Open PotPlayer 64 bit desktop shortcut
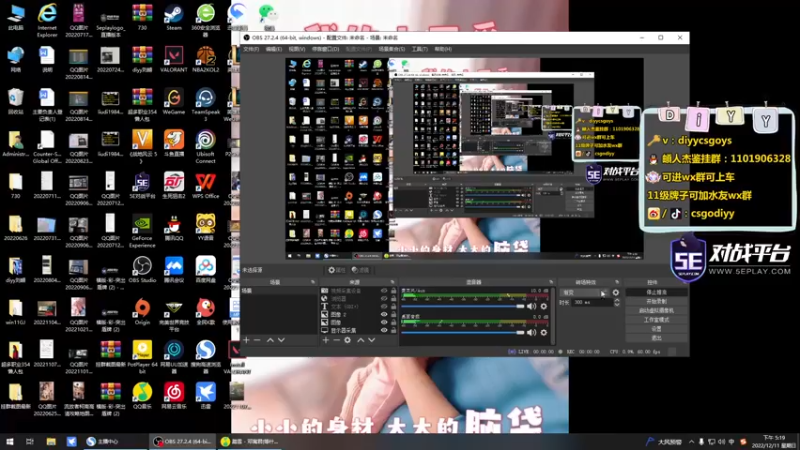The width and height of the screenshot is (800, 450). 142,357
